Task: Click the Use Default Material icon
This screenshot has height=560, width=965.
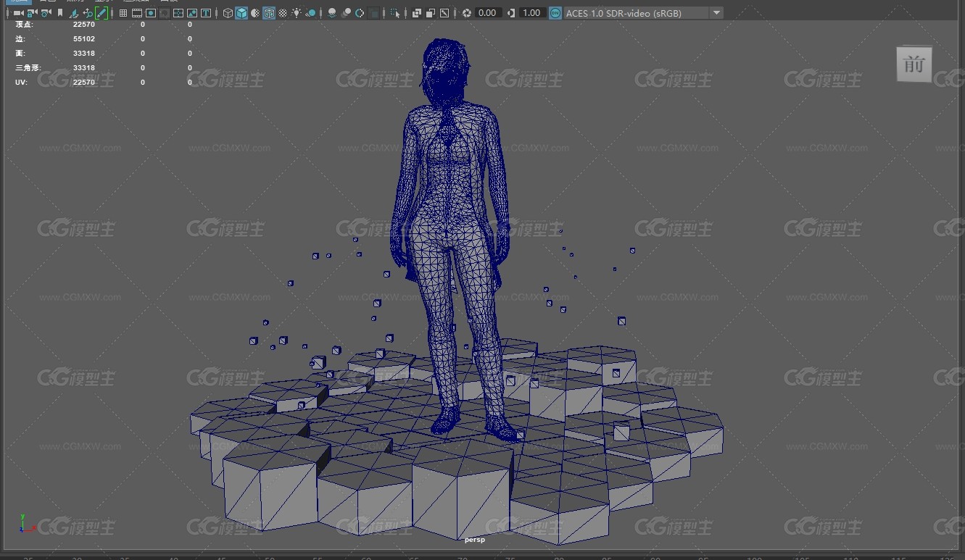Action: tap(255, 13)
